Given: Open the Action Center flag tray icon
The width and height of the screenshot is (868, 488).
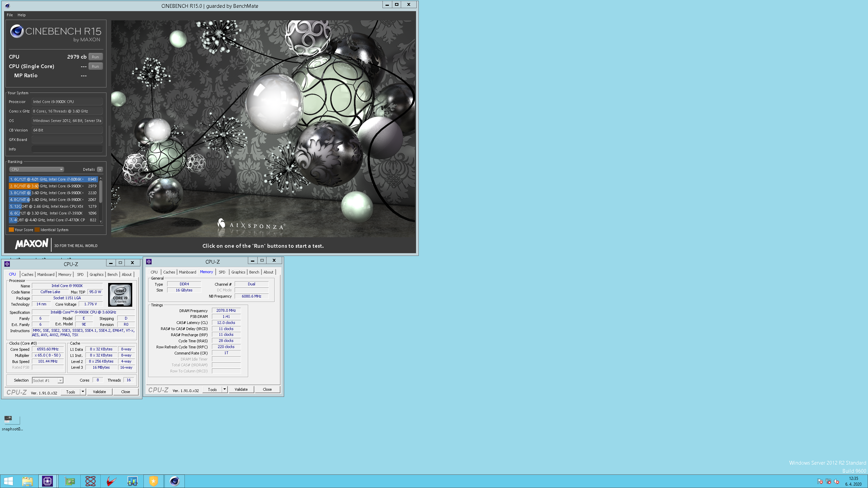Looking at the screenshot, I should [x=820, y=482].
